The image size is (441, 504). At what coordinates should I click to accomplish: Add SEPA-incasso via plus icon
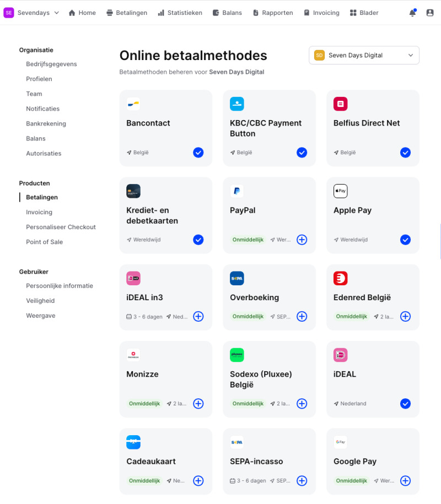[302, 480]
